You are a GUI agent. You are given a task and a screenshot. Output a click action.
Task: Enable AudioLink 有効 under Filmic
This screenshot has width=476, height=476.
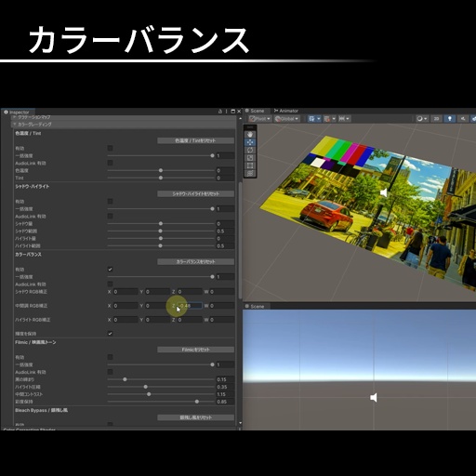110,372
